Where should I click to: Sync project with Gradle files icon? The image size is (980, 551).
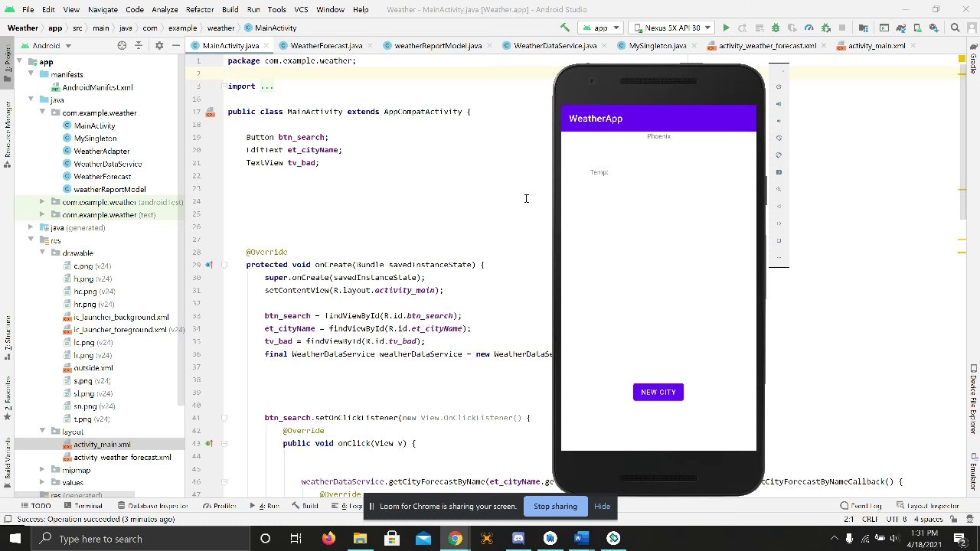(x=900, y=28)
